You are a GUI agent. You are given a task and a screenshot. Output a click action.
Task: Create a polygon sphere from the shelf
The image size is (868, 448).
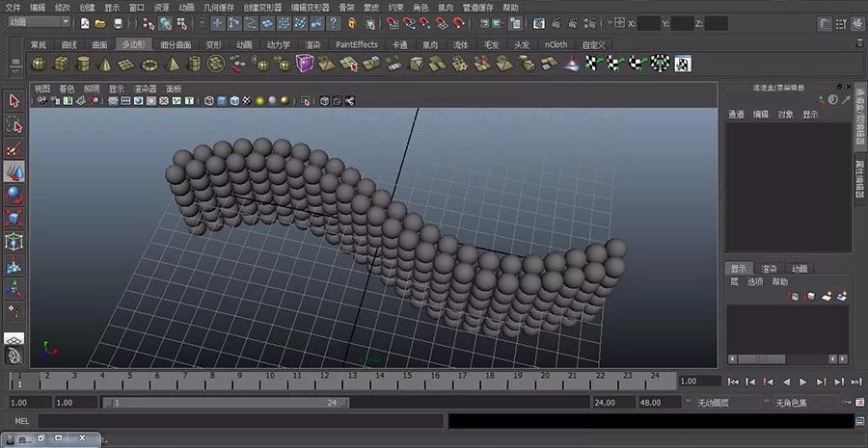click(x=39, y=65)
